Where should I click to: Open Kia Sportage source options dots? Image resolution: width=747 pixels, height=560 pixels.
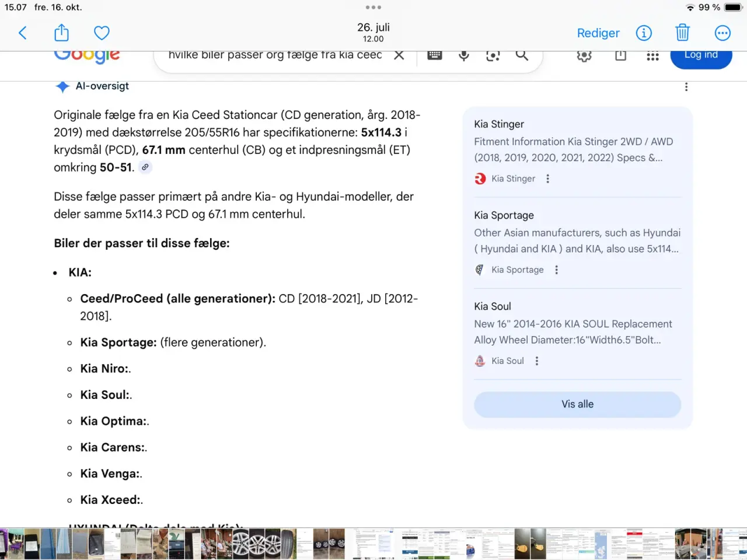click(x=556, y=269)
